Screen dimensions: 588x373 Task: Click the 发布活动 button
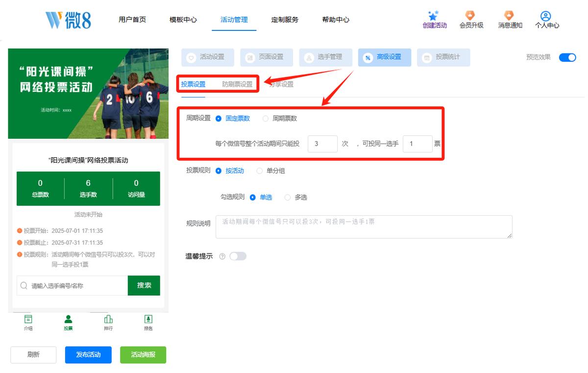pyautogui.click(x=88, y=355)
